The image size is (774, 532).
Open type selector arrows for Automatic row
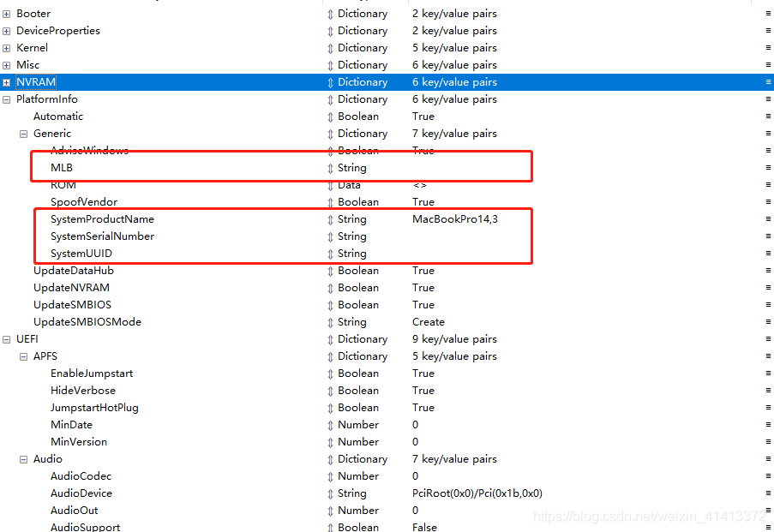coord(330,117)
